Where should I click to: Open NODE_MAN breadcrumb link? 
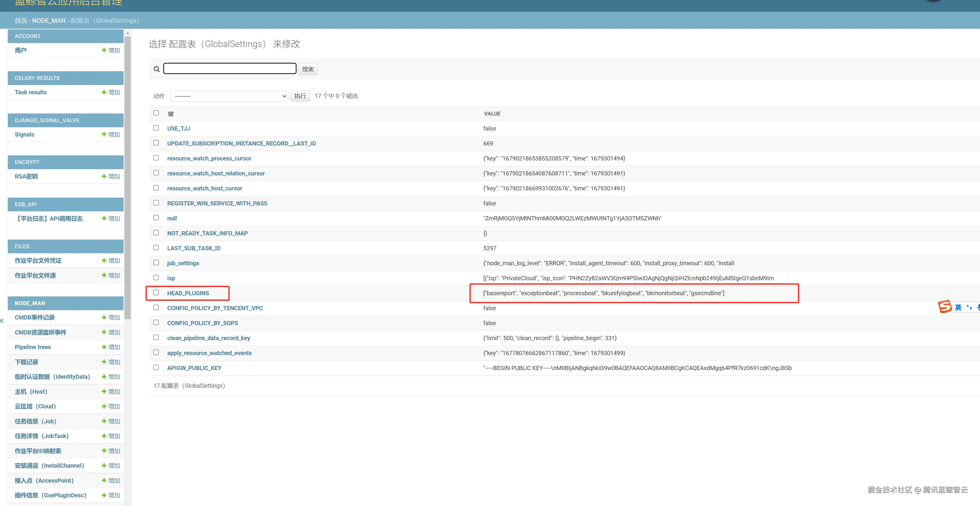click(x=49, y=21)
